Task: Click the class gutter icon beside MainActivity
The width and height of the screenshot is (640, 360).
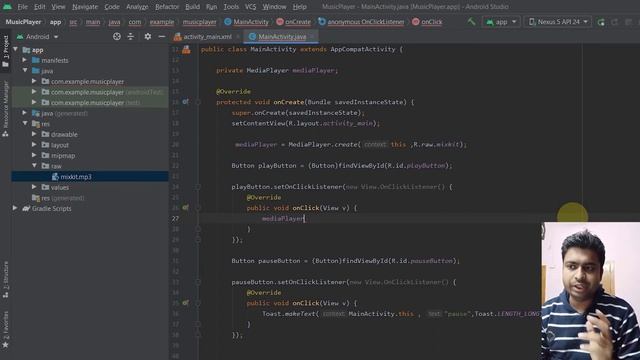Action: tap(186, 49)
